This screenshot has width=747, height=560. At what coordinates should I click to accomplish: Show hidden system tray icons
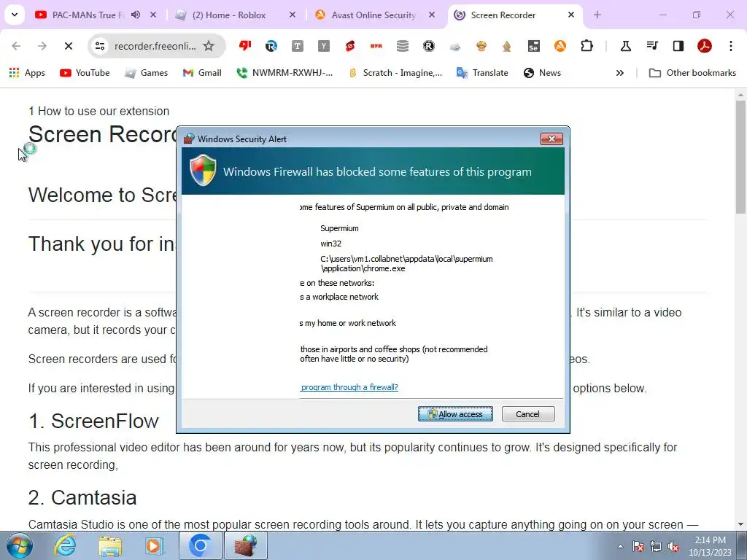pos(620,546)
